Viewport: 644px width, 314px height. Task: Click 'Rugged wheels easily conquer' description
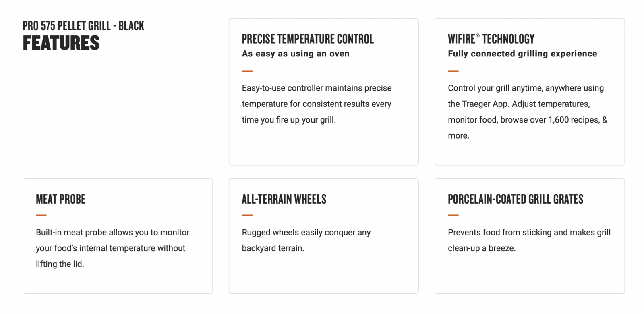(x=306, y=240)
